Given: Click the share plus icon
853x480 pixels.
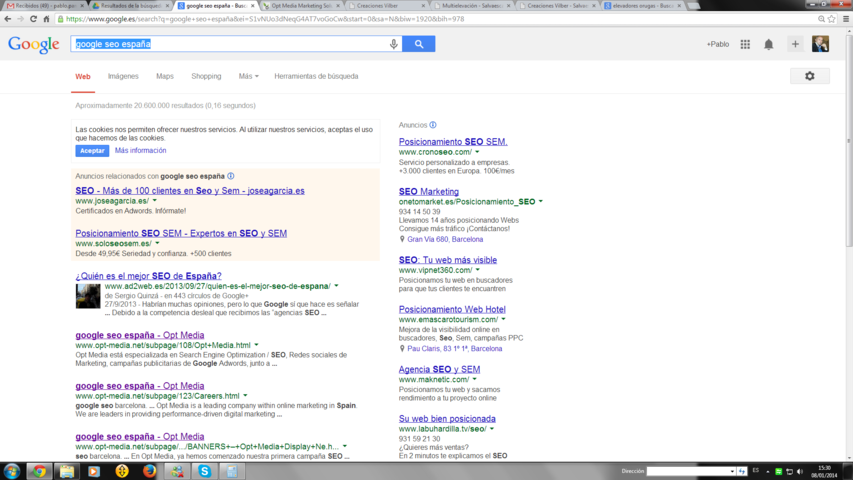Looking at the screenshot, I should pos(795,44).
